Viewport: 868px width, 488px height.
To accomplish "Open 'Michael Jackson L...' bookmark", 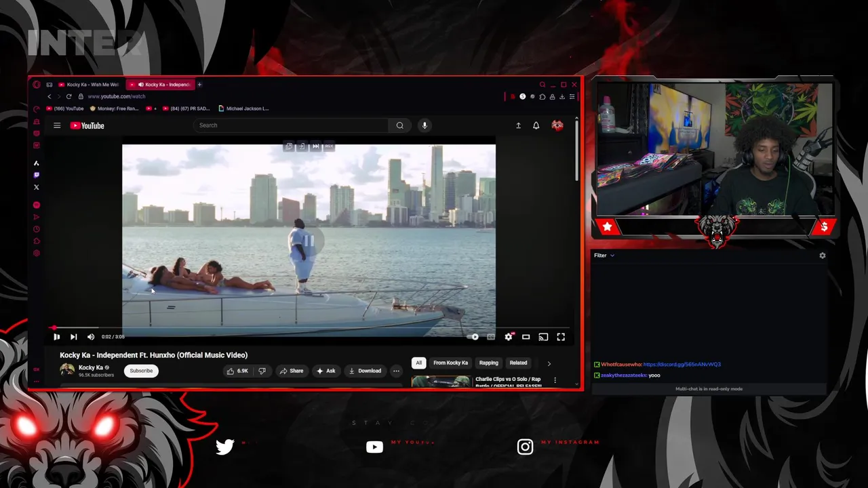I will click(x=244, y=108).
